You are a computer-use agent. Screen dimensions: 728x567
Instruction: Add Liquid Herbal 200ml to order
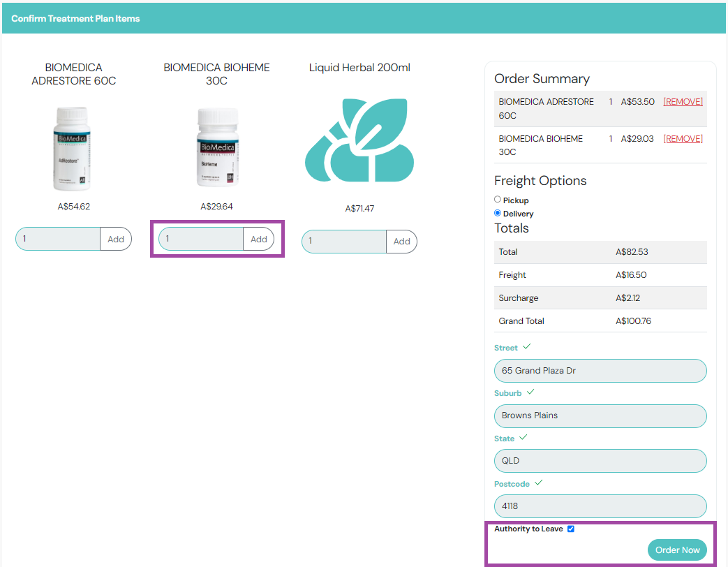pos(401,242)
